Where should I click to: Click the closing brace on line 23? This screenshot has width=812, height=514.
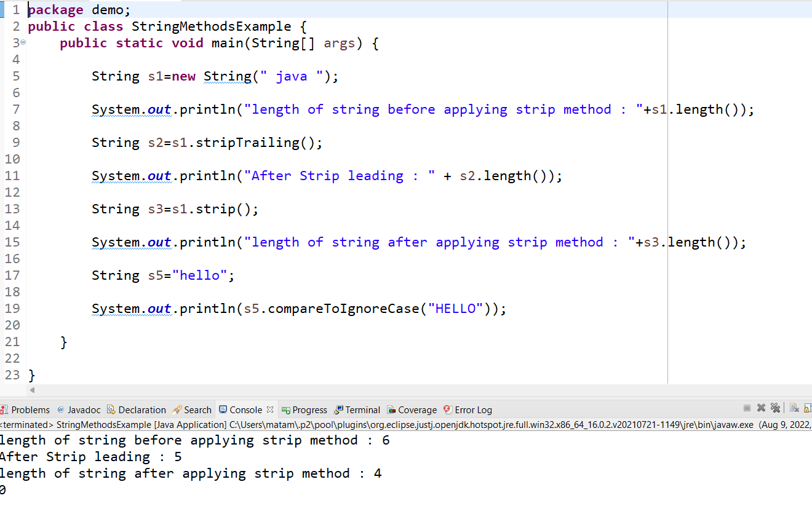coord(32,375)
